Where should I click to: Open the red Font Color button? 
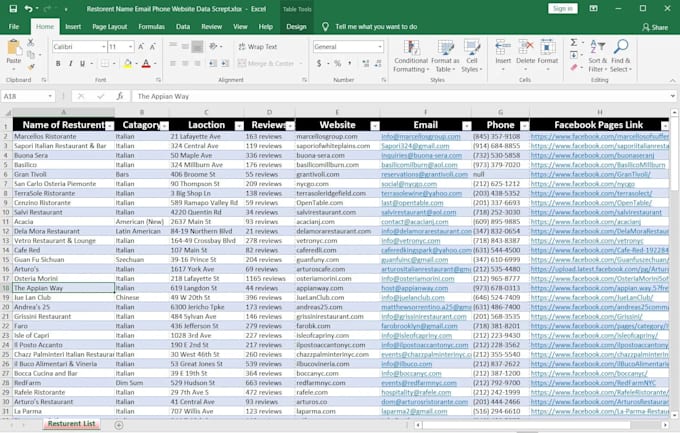(x=146, y=63)
